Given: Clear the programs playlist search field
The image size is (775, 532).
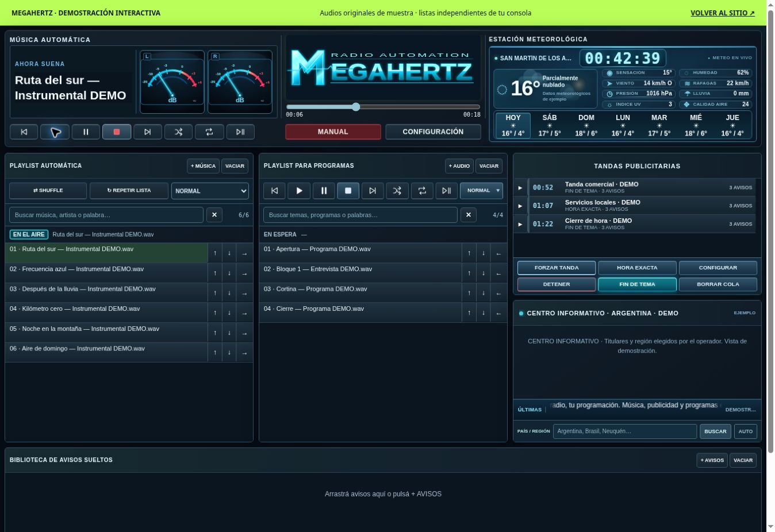Looking at the screenshot, I should tap(469, 215).
